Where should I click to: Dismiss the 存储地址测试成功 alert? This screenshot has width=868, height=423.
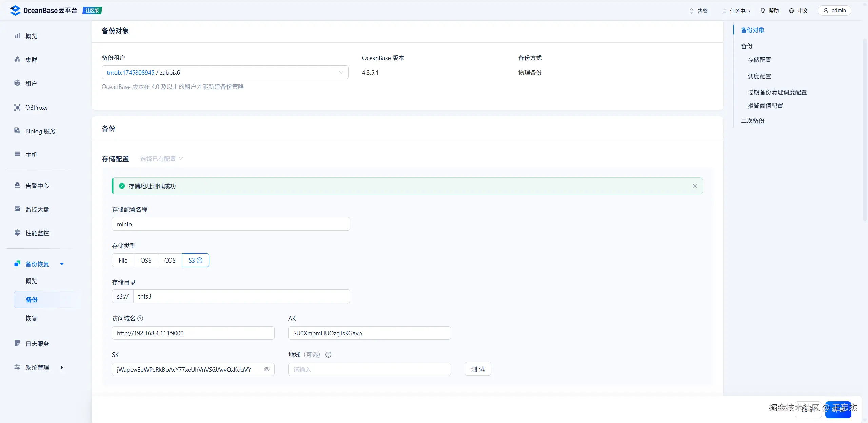tap(695, 186)
